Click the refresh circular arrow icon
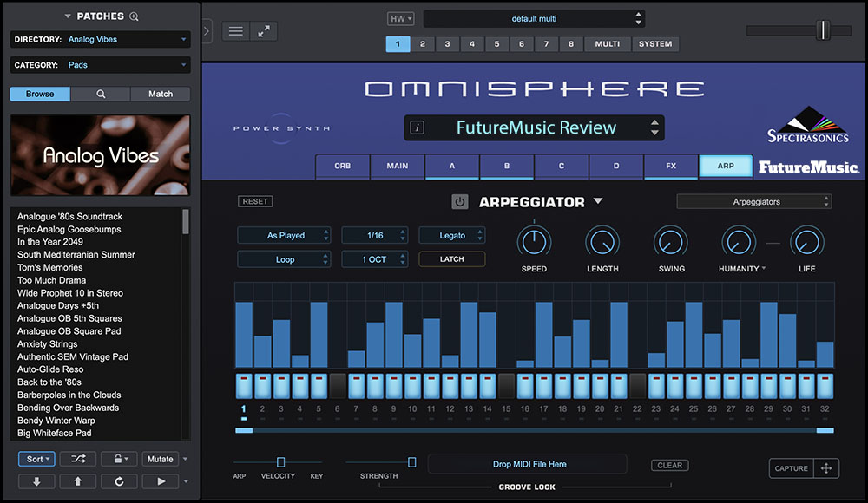Screen dimensions: 868x503 tap(119, 481)
